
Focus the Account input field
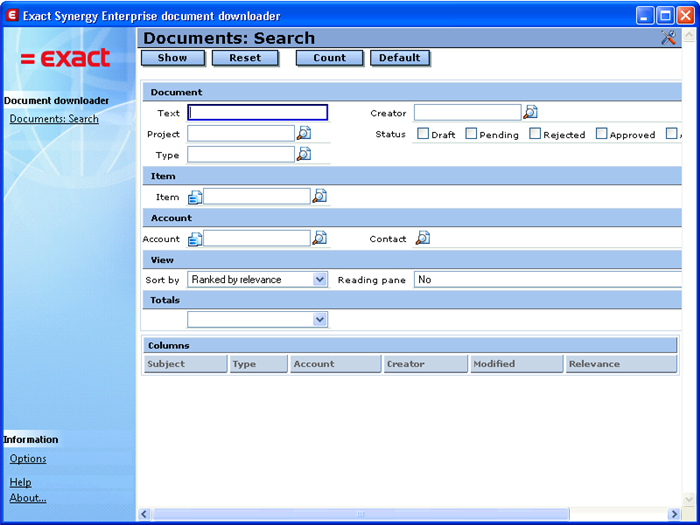point(257,238)
